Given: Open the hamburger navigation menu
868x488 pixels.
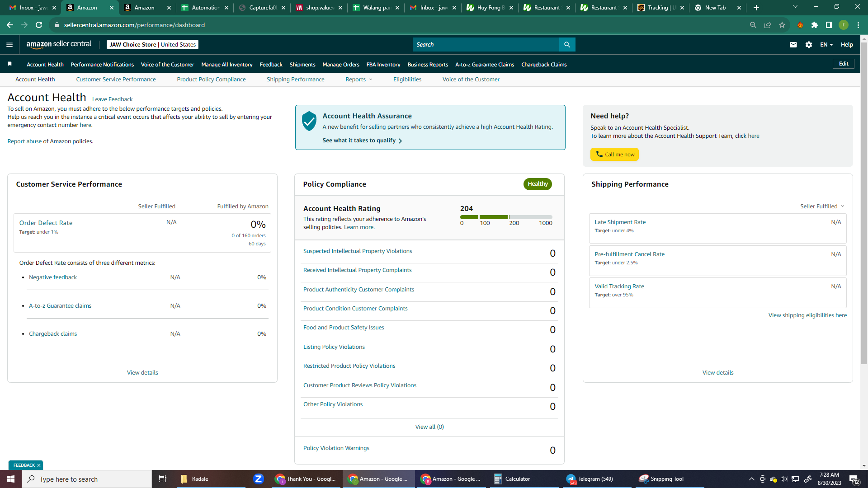Looking at the screenshot, I should tap(9, 44).
